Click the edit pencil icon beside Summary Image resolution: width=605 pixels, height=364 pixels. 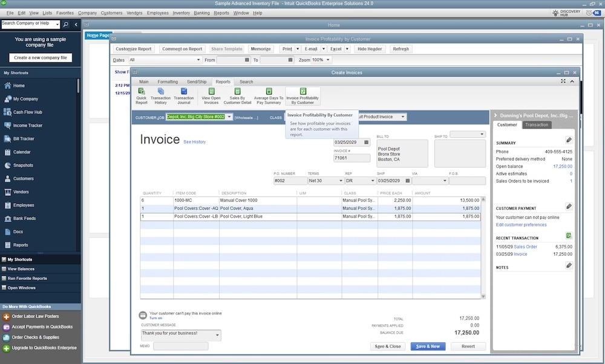click(x=569, y=140)
